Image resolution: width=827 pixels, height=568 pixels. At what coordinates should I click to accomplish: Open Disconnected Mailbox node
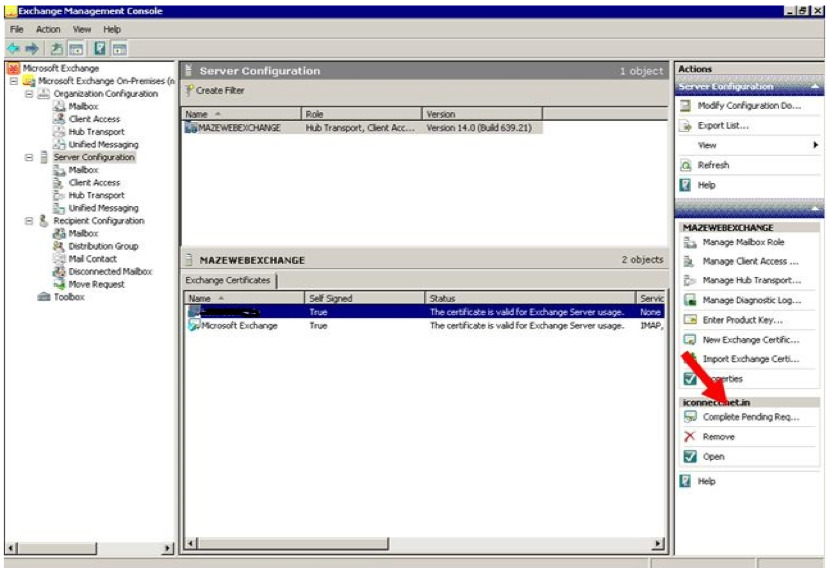point(110,271)
